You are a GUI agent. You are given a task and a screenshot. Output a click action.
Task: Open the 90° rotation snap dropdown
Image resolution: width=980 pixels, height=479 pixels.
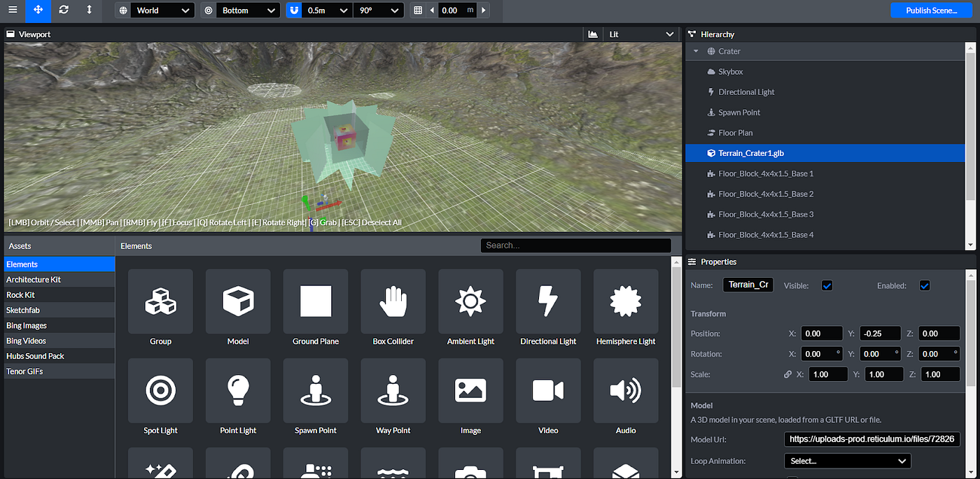pyautogui.click(x=379, y=10)
